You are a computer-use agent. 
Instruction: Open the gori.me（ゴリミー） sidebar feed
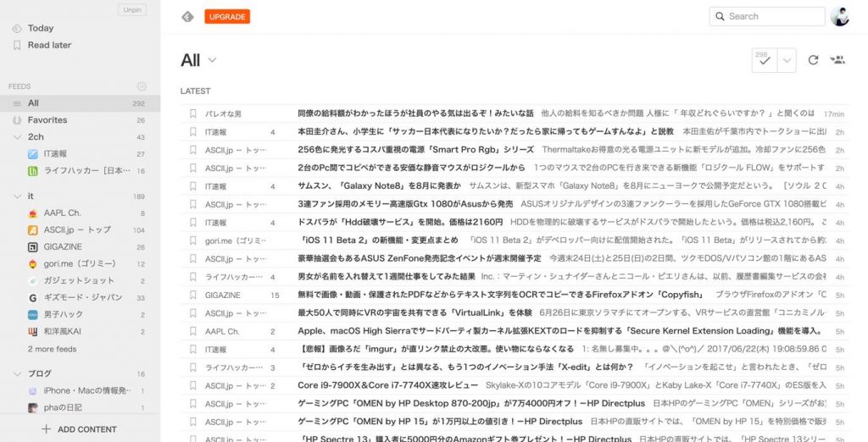pos(81,264)
